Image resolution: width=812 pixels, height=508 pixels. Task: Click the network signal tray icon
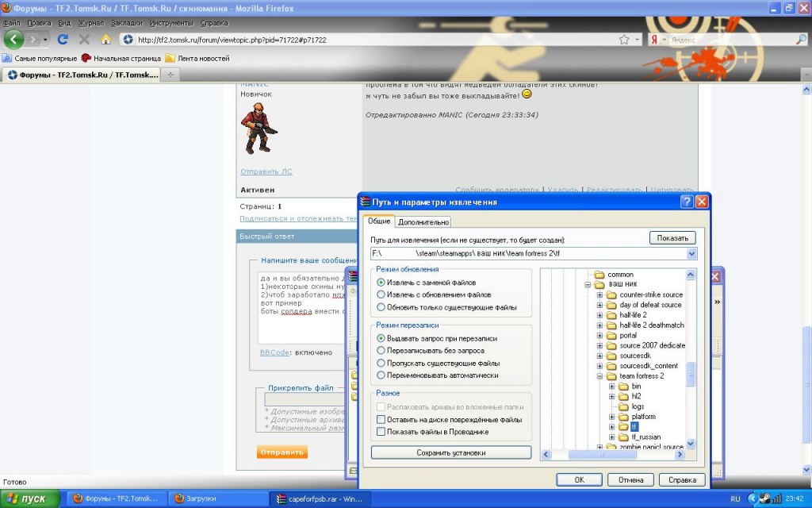click(x=777, y=498)
